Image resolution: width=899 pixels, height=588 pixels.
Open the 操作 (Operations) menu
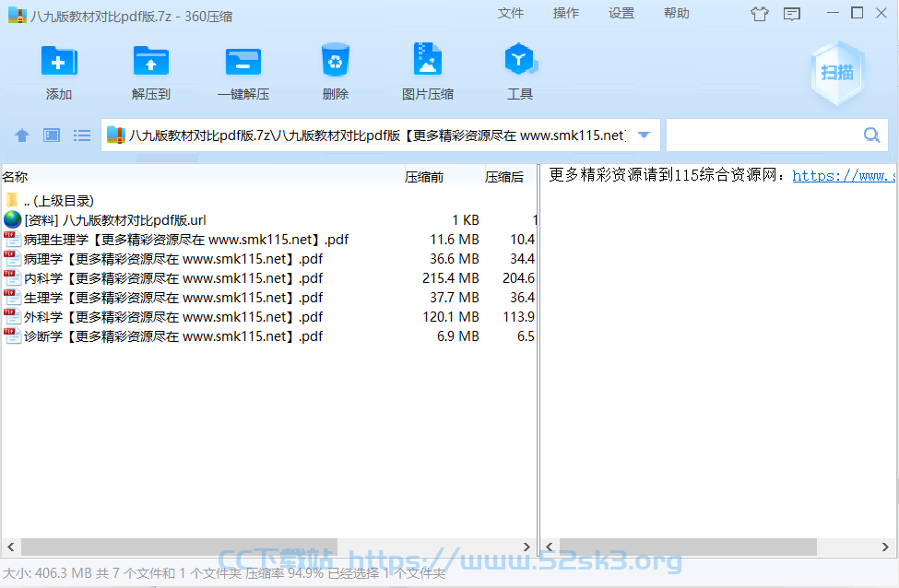coord(566,13)
